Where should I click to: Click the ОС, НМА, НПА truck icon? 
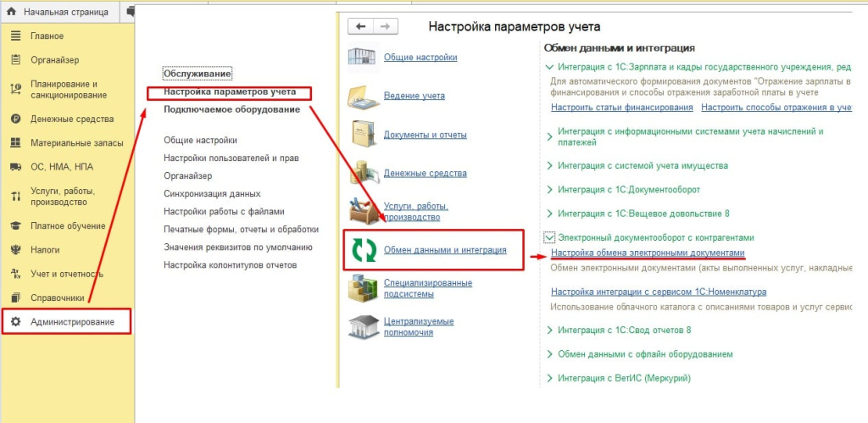15,167
